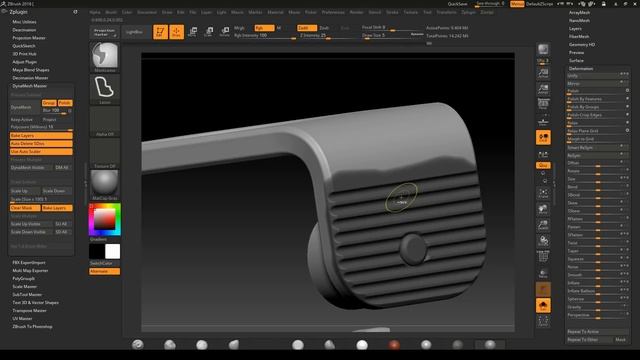Image resolution: width=640 pixels, height=360 pixels.
Task: Open the current brush thumbnail picker
Action: [105, 56]
